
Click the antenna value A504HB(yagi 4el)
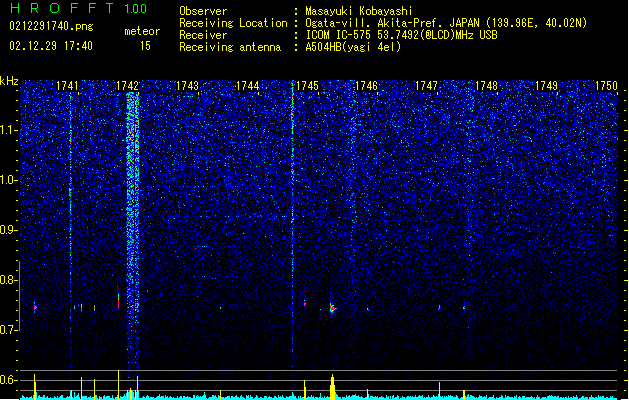pos(353,47)
